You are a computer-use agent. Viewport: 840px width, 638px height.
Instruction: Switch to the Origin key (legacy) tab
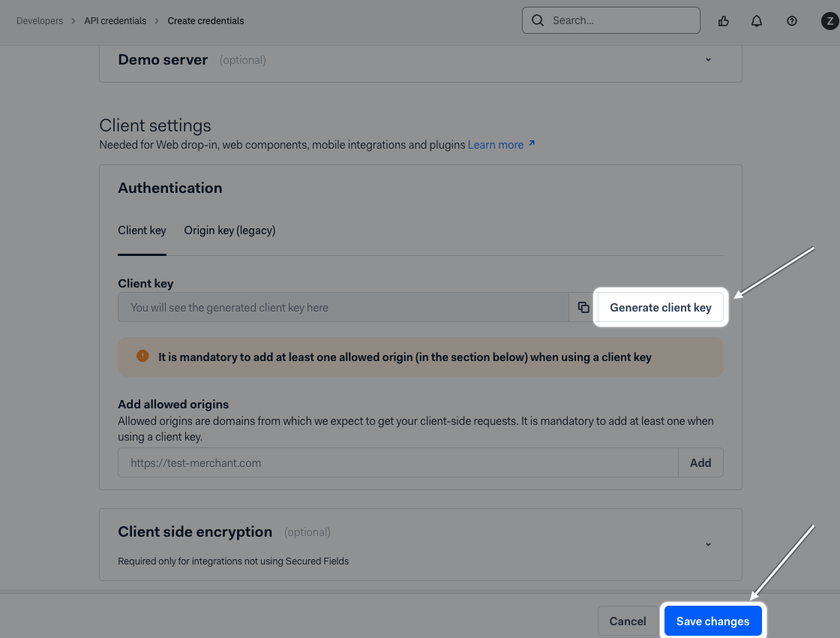click(x=229, y=230)
